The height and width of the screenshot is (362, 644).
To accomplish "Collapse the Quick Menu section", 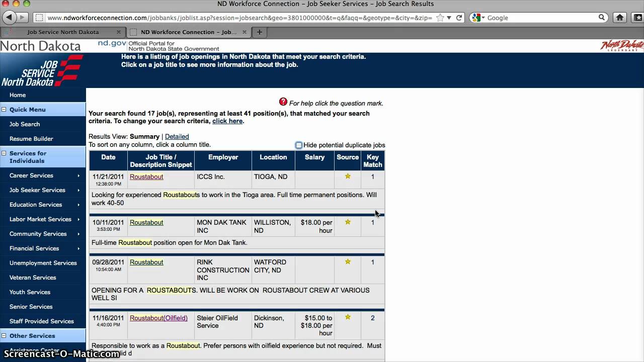I will point(4,110).
